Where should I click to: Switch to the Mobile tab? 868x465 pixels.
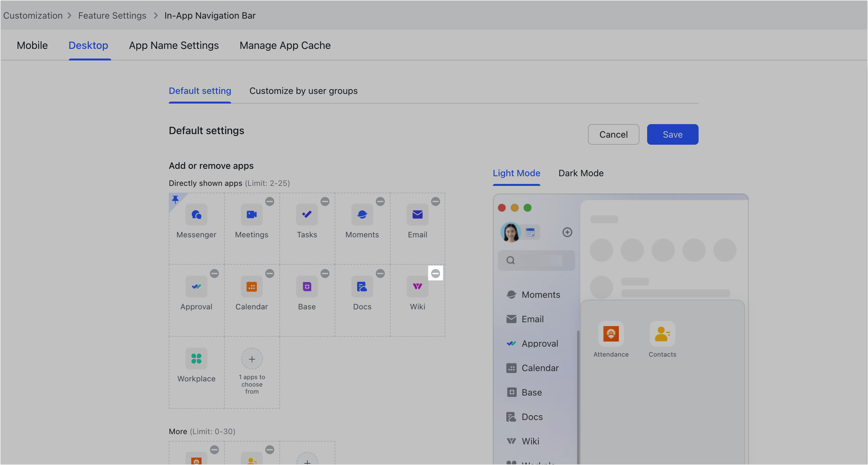tap(32, 45)
